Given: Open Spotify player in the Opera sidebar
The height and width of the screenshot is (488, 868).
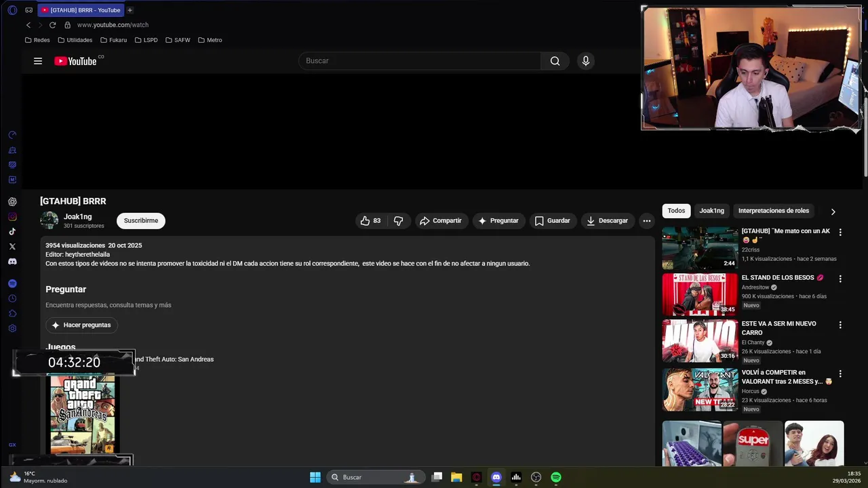Looking at the screenshot, I should tap(12, 283).
